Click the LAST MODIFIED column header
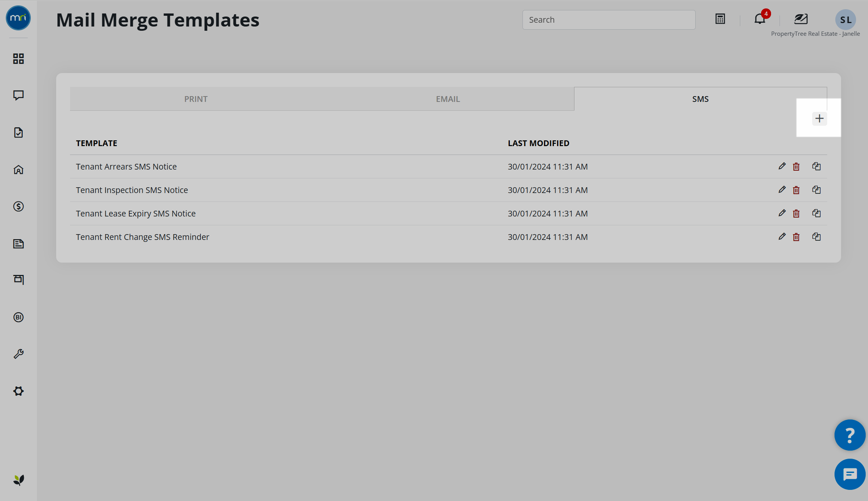The height and width of the screenshot is (501, 868). (x=538, y=143)
